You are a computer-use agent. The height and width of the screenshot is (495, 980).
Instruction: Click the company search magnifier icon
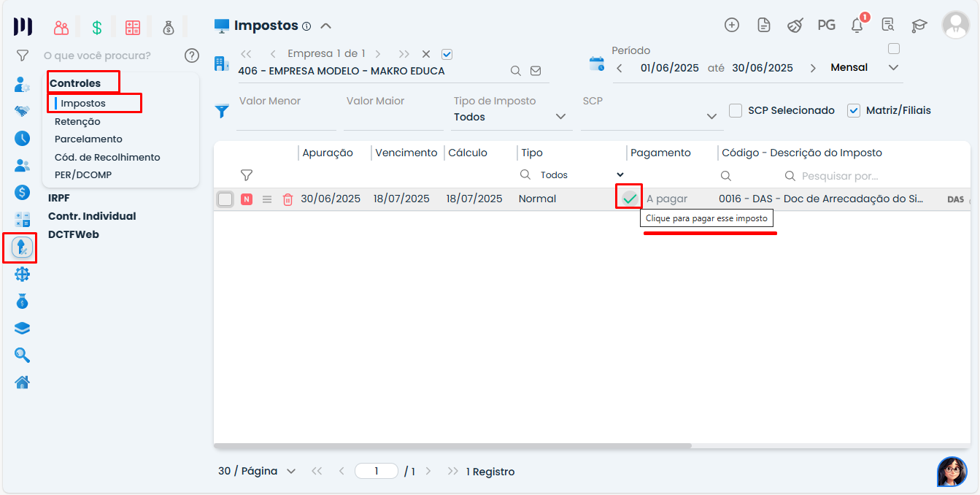pos(515,71)
